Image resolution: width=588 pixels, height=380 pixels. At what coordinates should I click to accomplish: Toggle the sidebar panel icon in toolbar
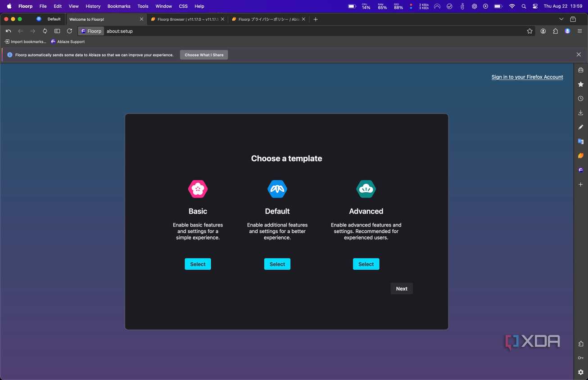point(57,31)
